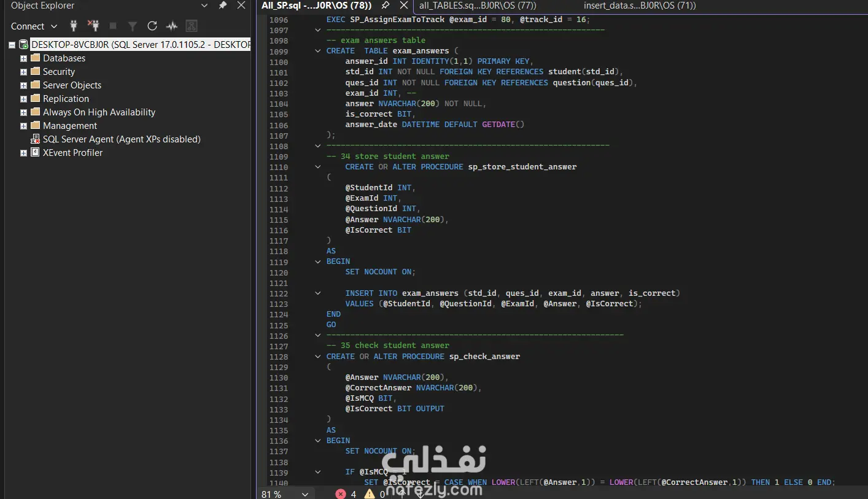Collapse the BEGIN block at line 1136
The width and height of the screenshot is (868, 499).
pos(318,441)
